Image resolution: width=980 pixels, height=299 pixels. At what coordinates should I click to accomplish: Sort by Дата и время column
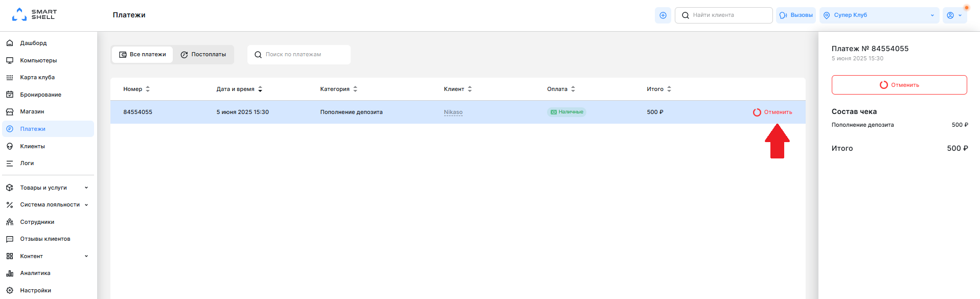(239, 89)
